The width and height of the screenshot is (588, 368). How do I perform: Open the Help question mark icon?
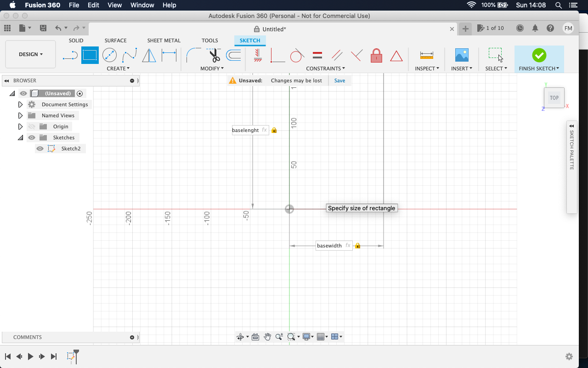550,28
